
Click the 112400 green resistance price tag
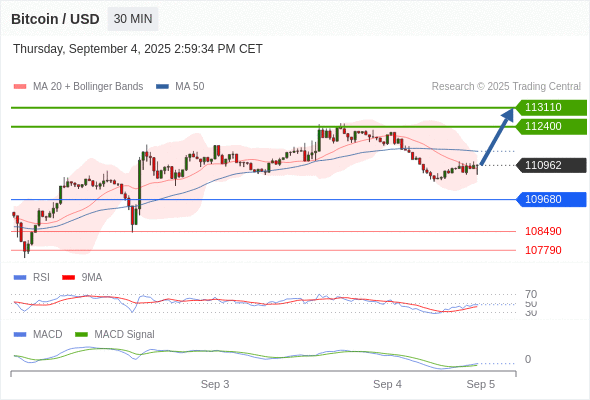click(x=551, y=126)
